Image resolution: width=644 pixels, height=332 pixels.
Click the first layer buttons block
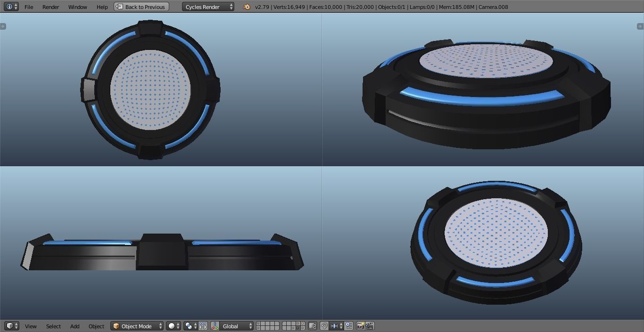click(x=268, y=326)
